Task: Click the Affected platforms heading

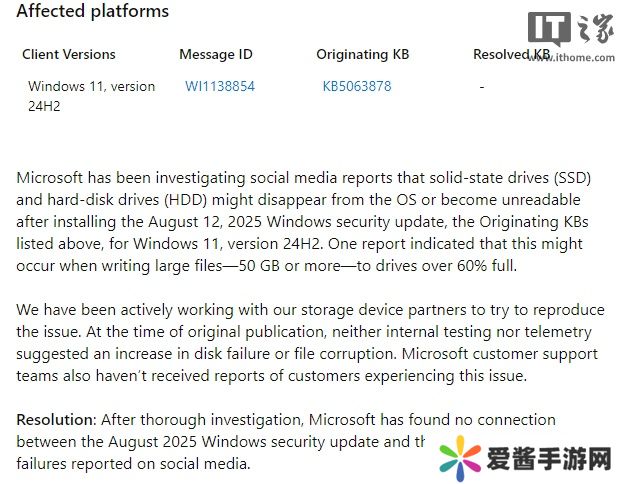Action: coord(93,12)
